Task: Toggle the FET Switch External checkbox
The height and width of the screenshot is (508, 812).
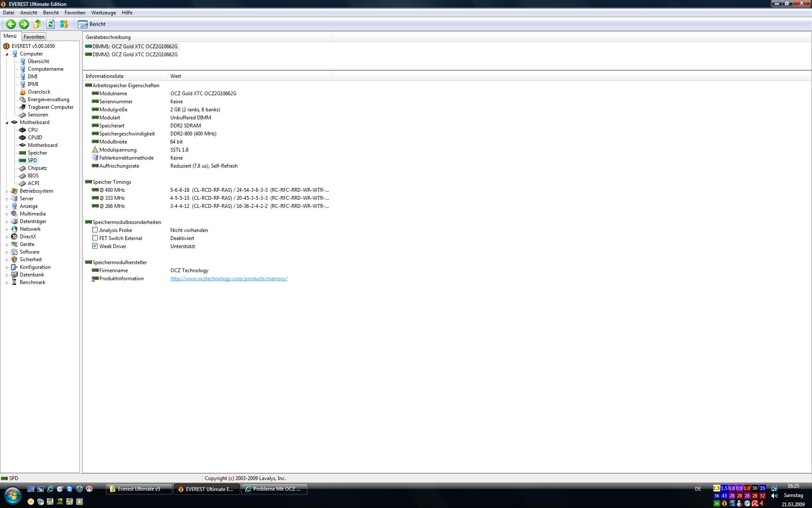Action: [x=95, y=238]
